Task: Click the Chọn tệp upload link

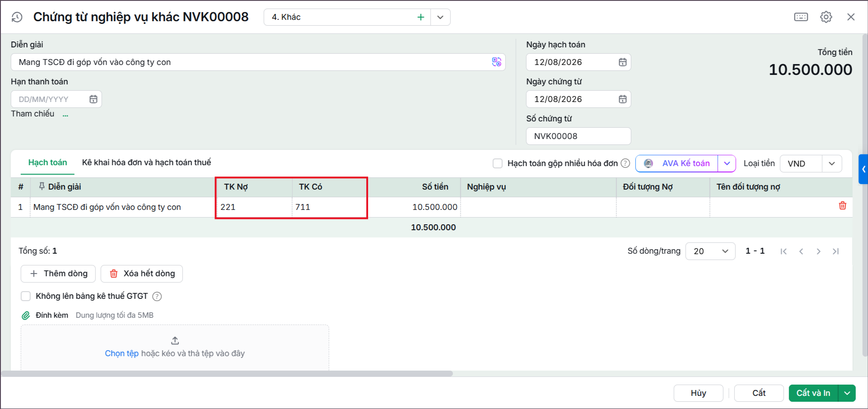Action: click(121, 353)
